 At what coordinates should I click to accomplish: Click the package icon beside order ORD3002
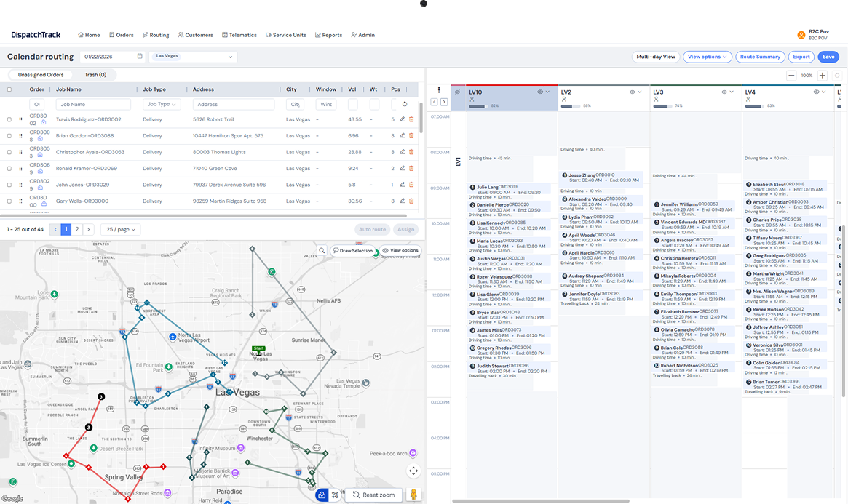tap(43, 123)
